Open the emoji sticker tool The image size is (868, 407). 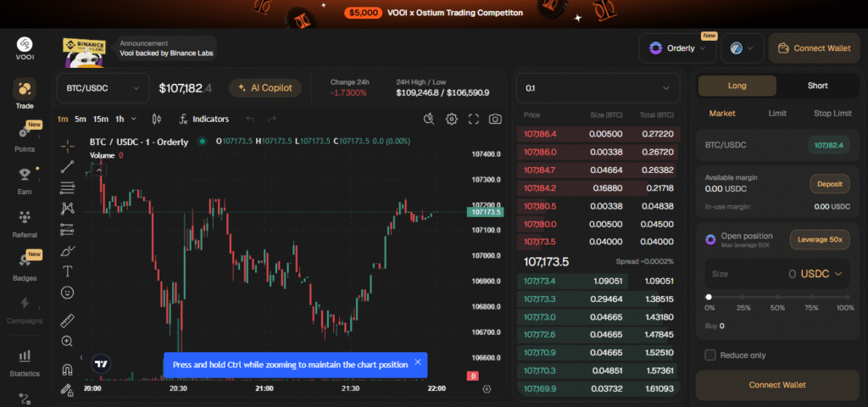point(68,293)
